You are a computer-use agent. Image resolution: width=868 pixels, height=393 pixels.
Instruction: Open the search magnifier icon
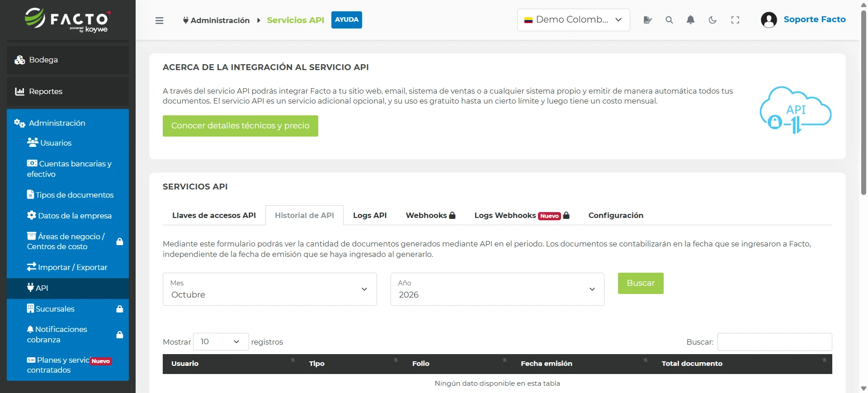coord(669,20)
